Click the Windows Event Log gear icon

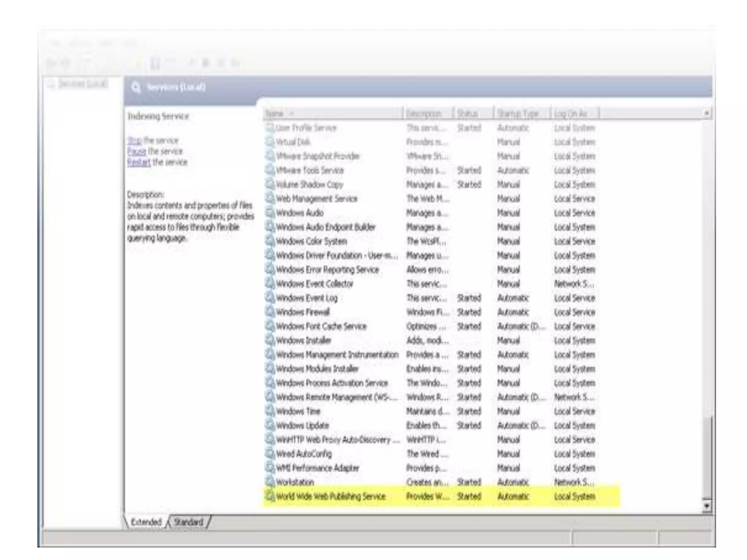tap(270, 298)
